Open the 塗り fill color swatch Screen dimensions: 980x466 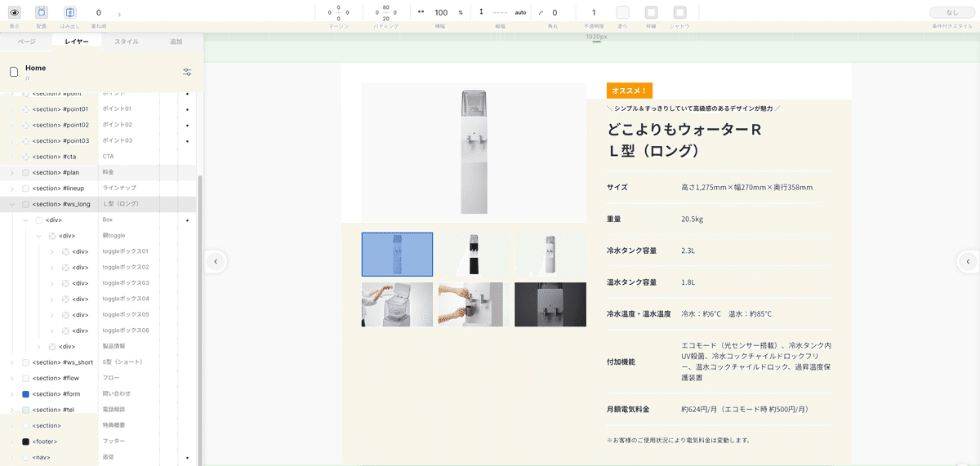(x=622, y=12)
